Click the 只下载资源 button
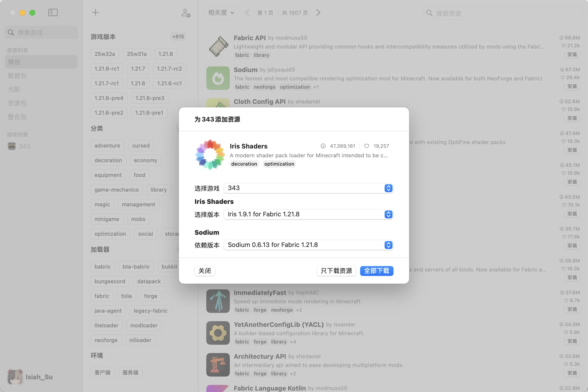Viewport: 588px width, 392px height. (x=336, y=271)
